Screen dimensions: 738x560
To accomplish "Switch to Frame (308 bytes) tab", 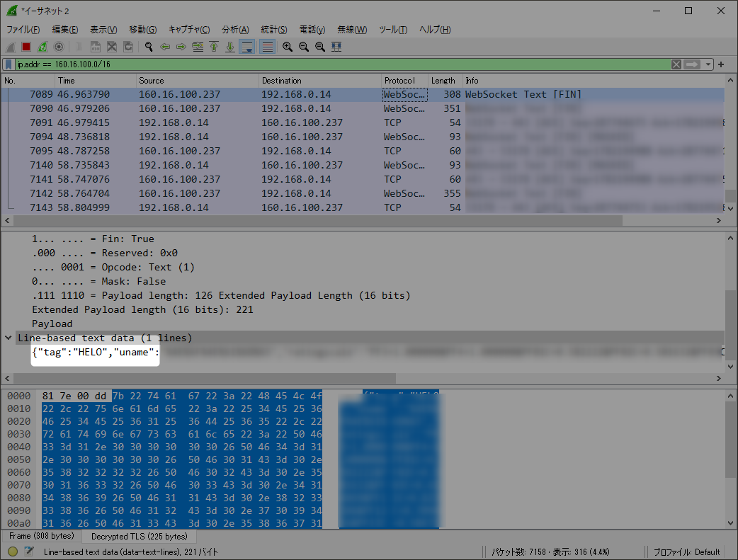I will 41,536.
